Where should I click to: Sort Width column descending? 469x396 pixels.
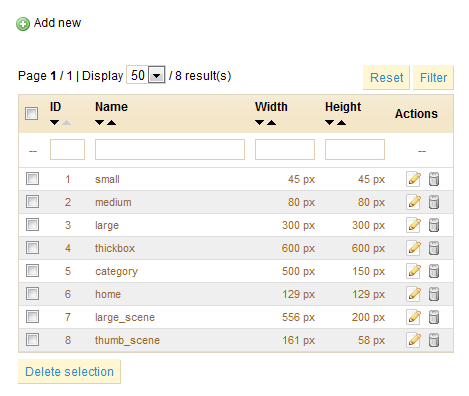click(x=259, y=123)
